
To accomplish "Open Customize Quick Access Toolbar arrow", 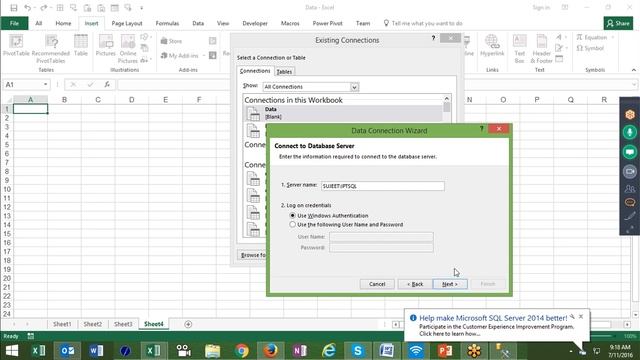I will [x=142, y=8].
